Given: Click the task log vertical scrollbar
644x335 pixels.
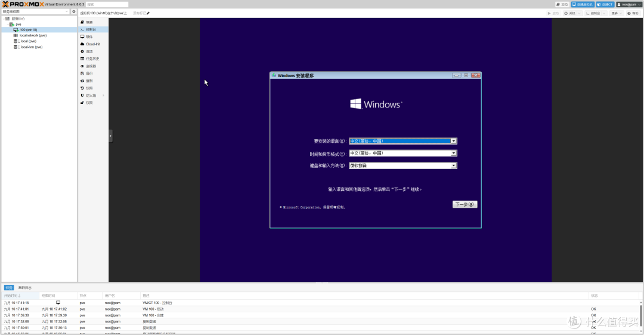Looking at the screenshot, I should coord(640,315).
